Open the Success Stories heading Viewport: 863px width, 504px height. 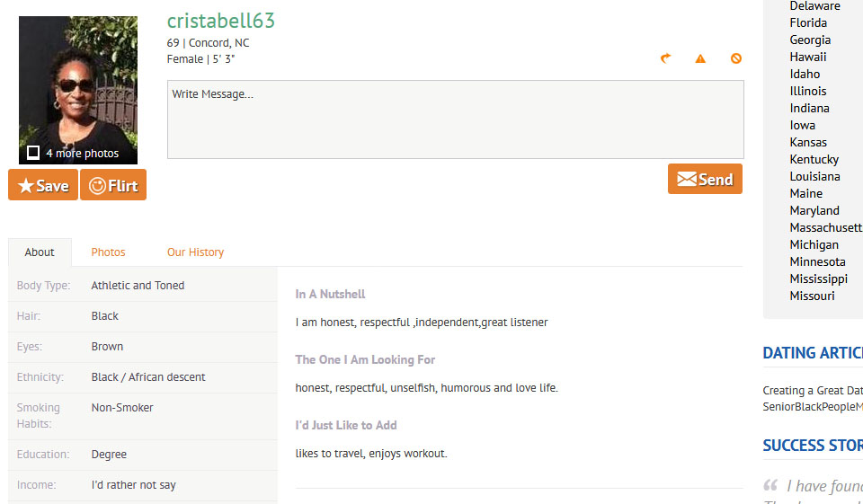[x=812, y=446]
